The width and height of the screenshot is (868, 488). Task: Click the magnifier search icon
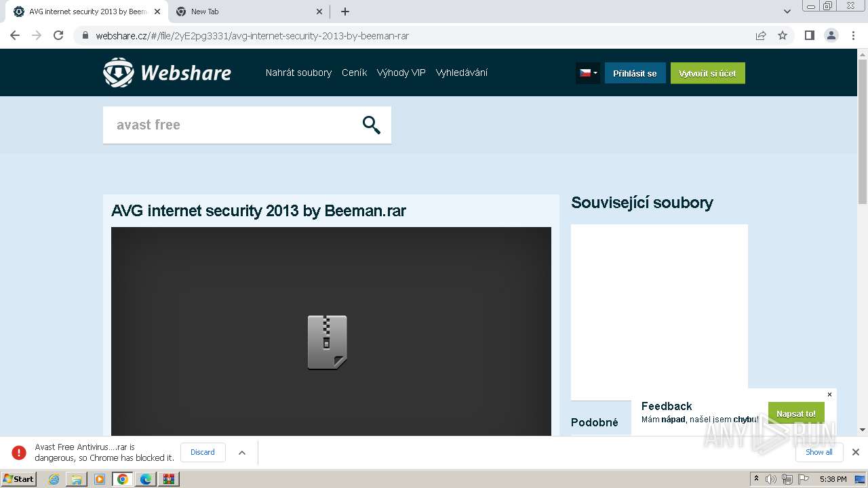coord(371,125)
